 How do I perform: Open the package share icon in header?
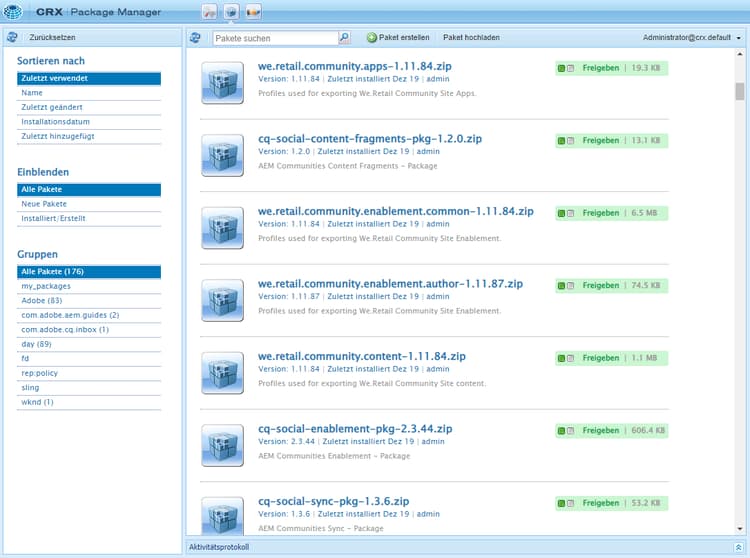pyautogui.click(x=253, y=11)
